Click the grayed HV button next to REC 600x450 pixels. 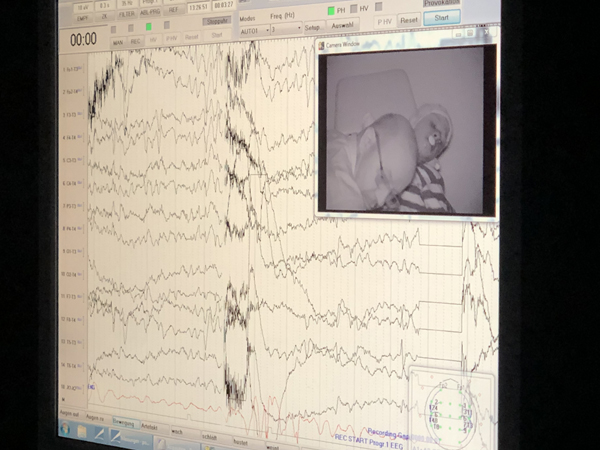pos(153,40)
